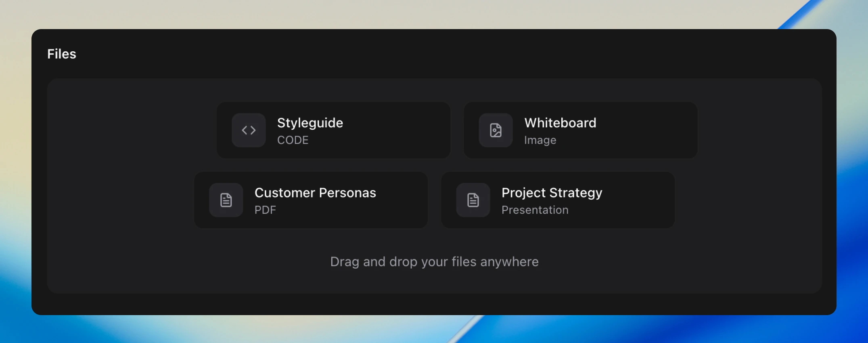868x343 pixels.
Task: Click empty drop zone area left of Styleguide
Action: (x=129, y=130)
